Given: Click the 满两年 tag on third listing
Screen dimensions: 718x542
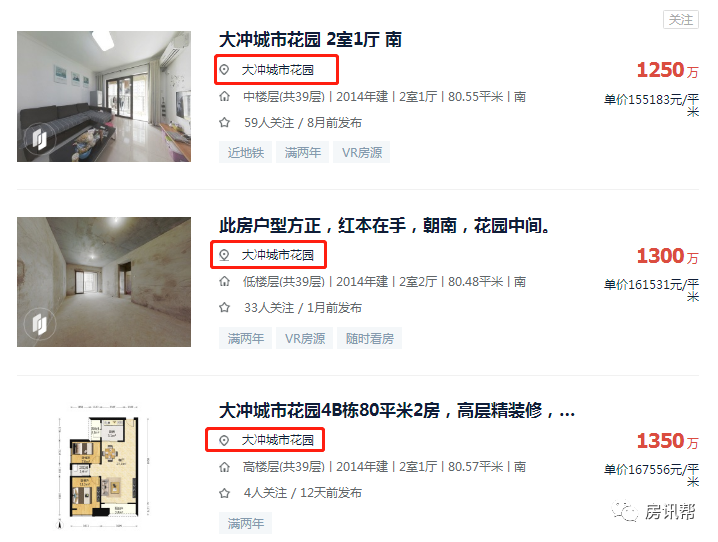Looking at the screenshot, I should pyautogui.click(x=245, y=523).
